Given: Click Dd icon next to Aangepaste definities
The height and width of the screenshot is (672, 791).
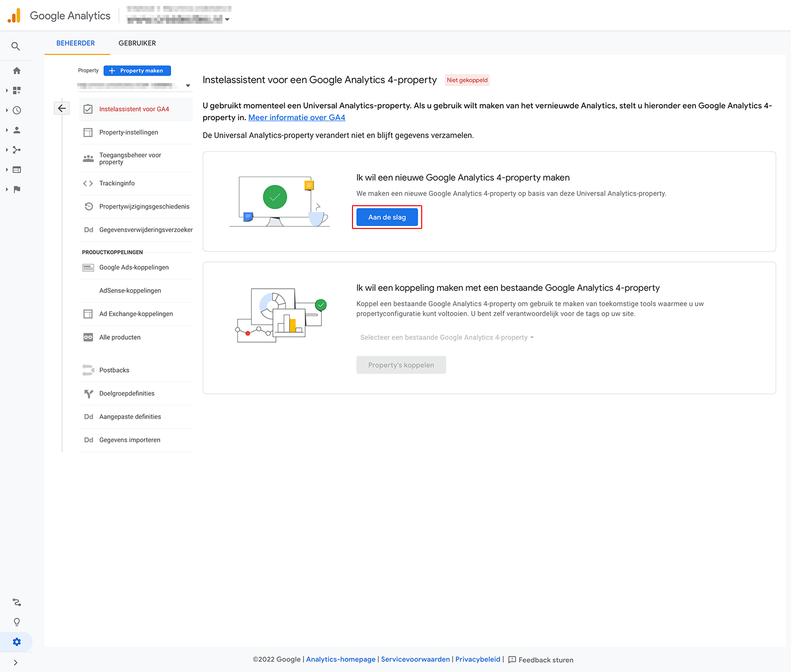Looking at the screenshot, I should [x=88, y=417].
